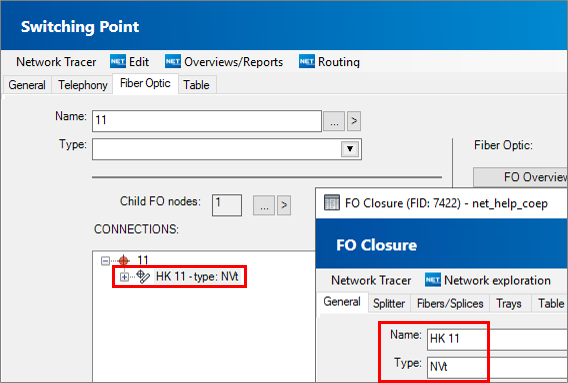
Task: Open the Routing menu
Action: 339,62
